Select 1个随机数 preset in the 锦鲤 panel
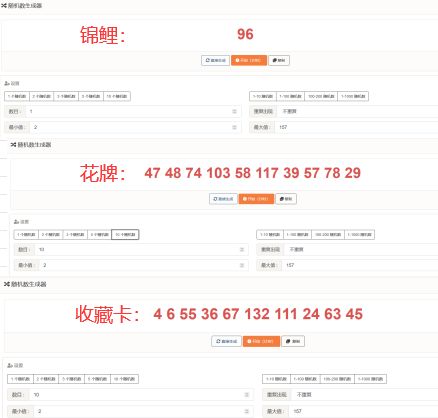This screenshot has height=418, width=438. coord(17,96)
